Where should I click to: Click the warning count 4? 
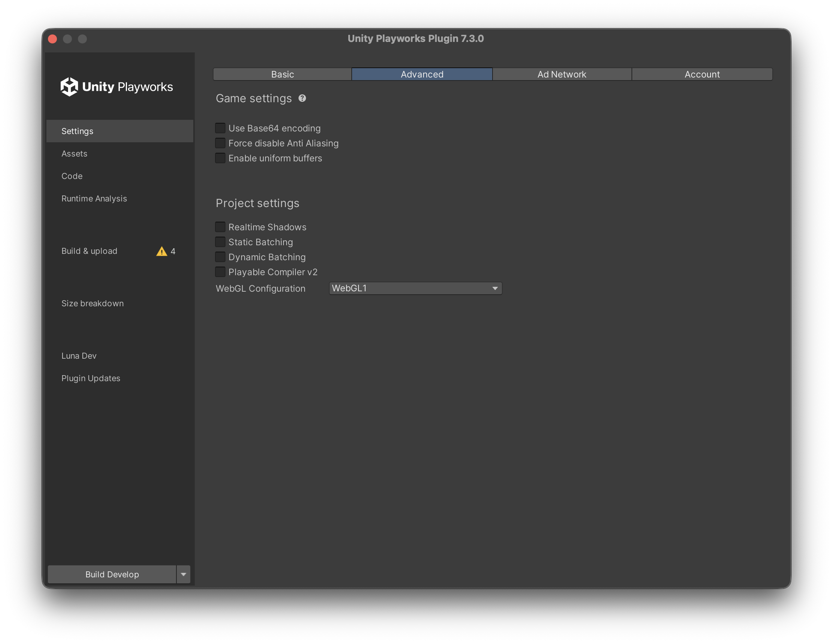point(173,251)
